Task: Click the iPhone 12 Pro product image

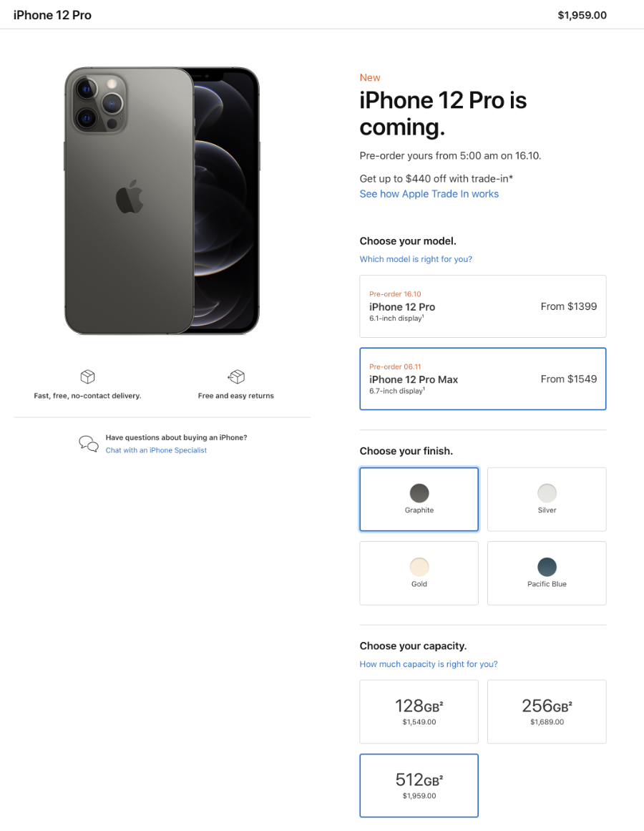Action: pos(162,201)
